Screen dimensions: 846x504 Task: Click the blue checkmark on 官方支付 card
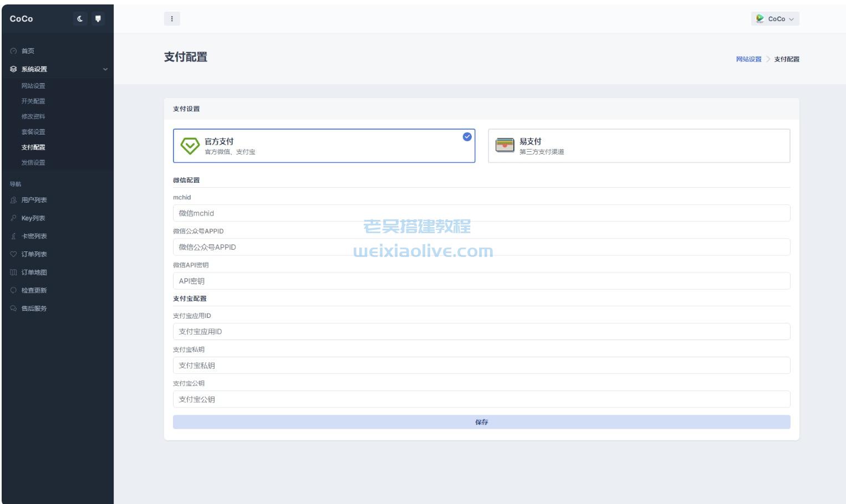[467, 137]
